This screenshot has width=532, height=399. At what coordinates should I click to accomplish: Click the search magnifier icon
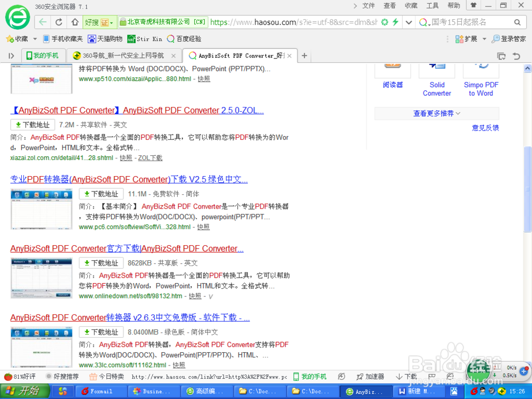tap(517, 22)
